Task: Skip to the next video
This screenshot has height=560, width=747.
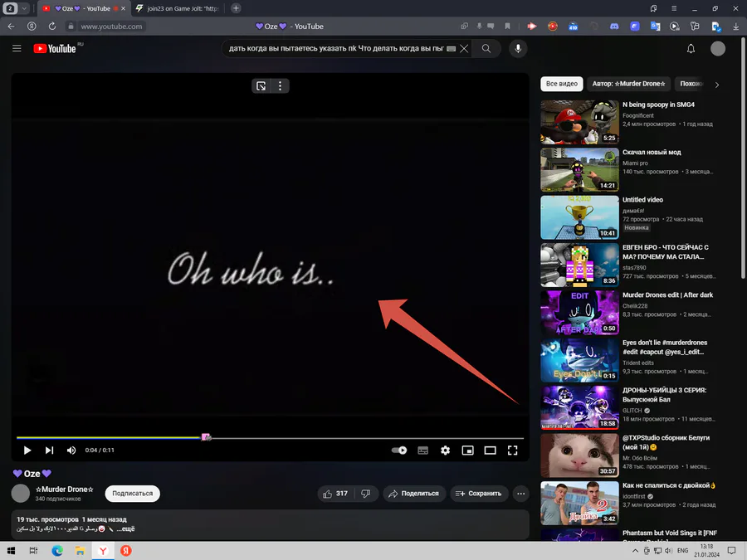Action: pos(49,450)
